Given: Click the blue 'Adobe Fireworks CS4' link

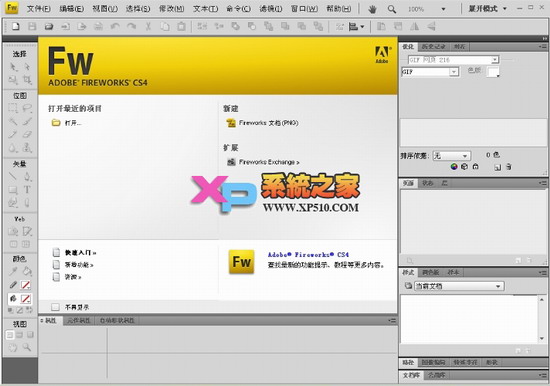Looking at the screenshot, I should click(308, 255).
